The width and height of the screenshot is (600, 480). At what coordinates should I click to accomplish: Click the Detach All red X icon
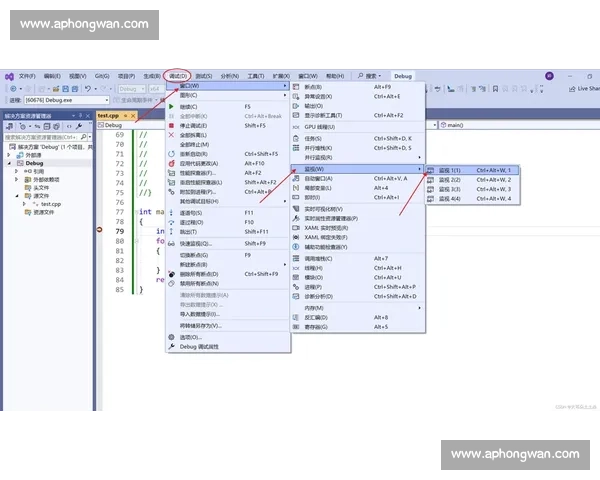click(171, 135)
